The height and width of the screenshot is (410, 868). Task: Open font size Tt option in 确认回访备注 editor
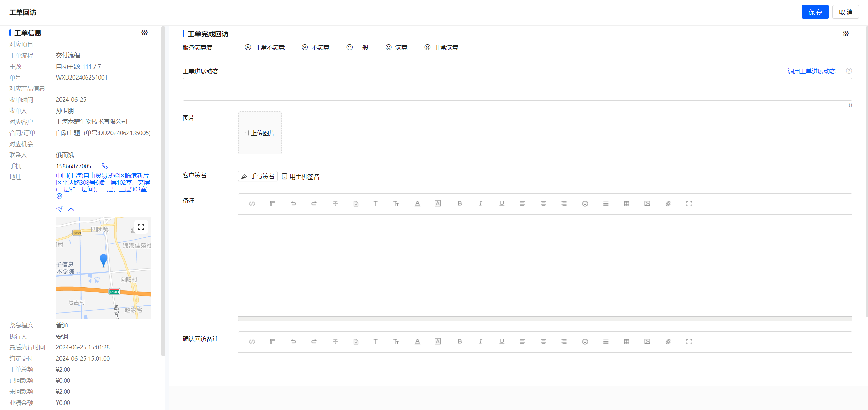point(396,342)
